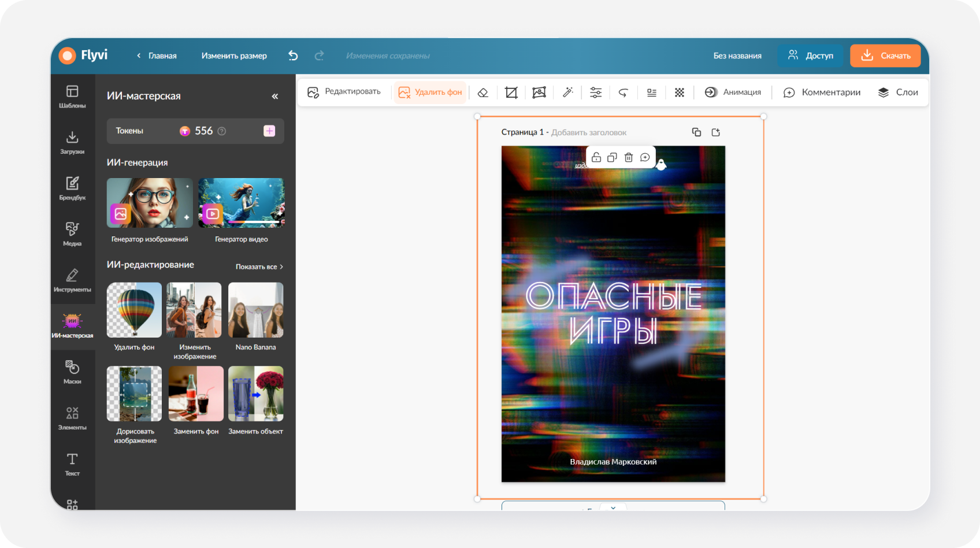Go back to Главная
This screenshot has height=548, width=980.
[x=157, y=55]
